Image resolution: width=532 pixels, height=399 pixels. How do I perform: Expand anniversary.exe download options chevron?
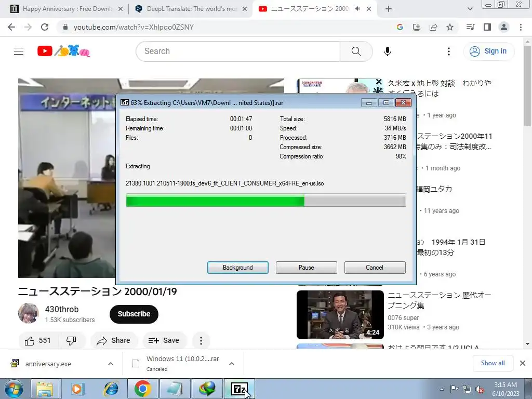111,364
